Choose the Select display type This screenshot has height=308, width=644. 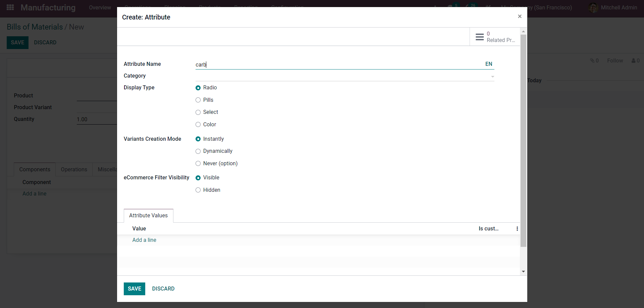click(198, 112)
